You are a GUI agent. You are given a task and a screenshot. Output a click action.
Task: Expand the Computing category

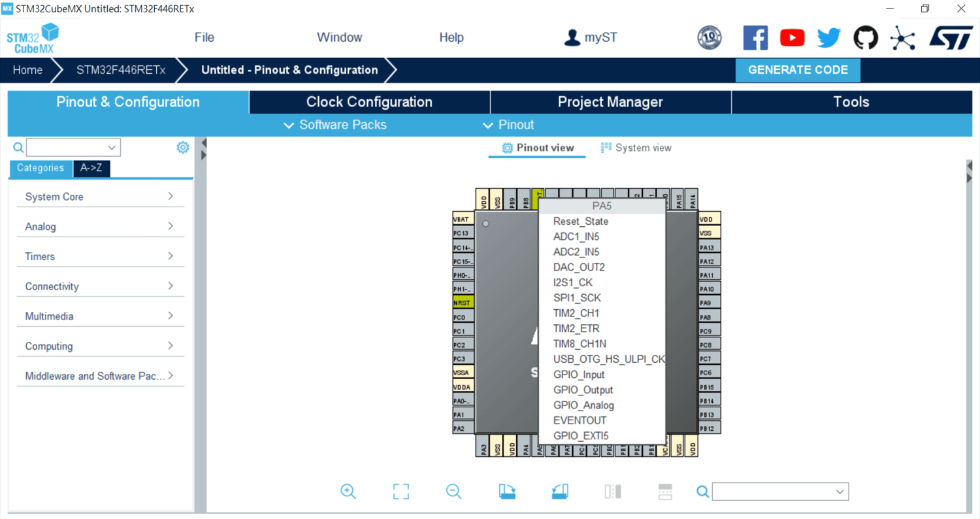point(100,346)
